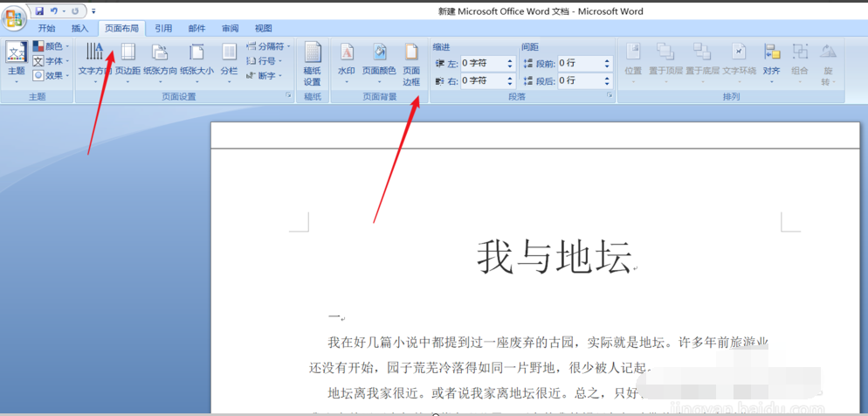Open the 主题 themes gallery
868x416 pixels.
pyautogui.click(x=16, y=63)
